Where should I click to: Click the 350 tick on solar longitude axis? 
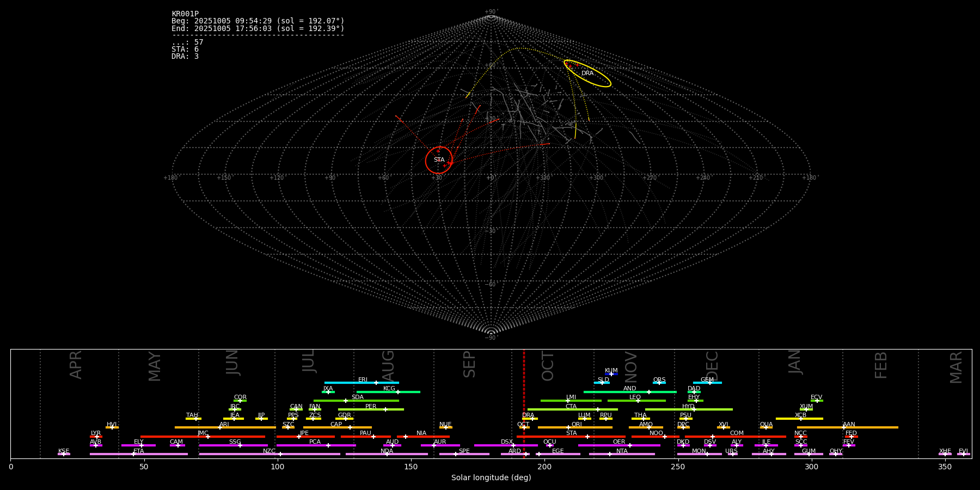coord(945,467)
